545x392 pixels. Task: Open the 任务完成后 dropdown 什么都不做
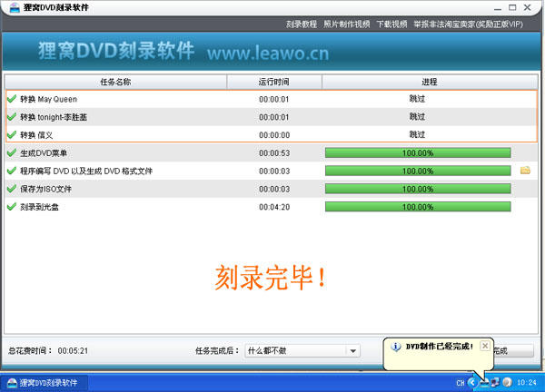(302, 350)
